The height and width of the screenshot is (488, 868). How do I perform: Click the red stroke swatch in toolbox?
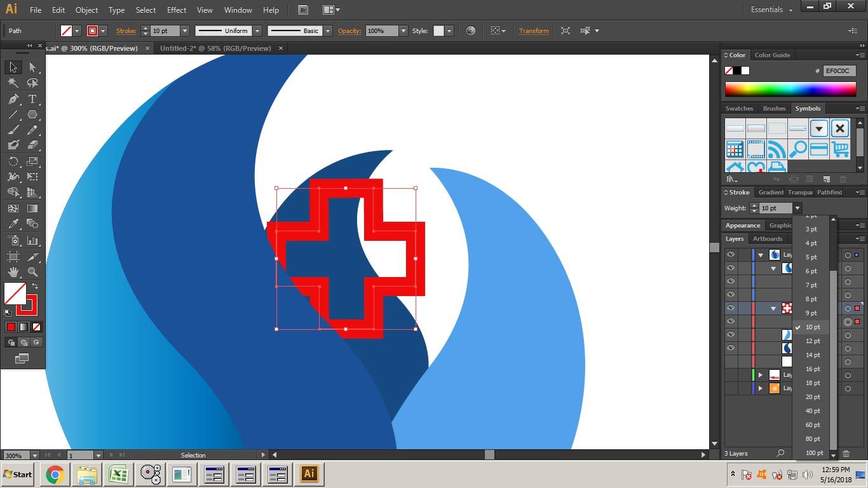click(x=27, y=306)
